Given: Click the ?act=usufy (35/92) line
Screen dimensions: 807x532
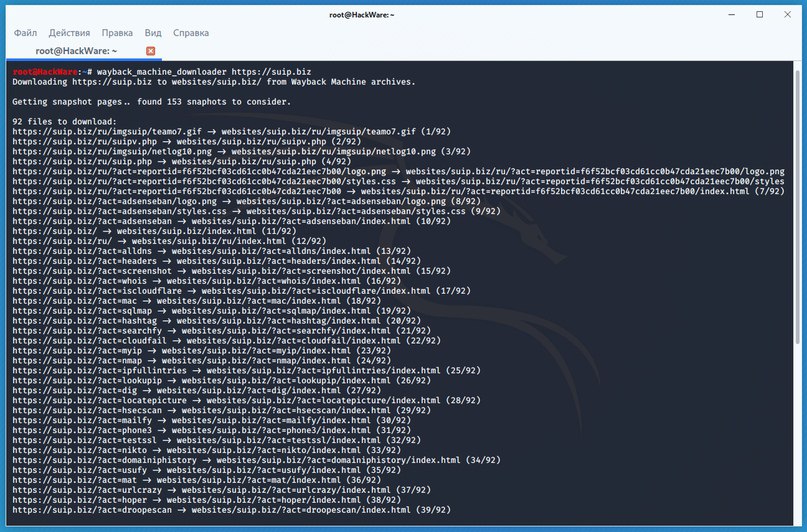Looking at the screenshot, I should click(206, 470).
